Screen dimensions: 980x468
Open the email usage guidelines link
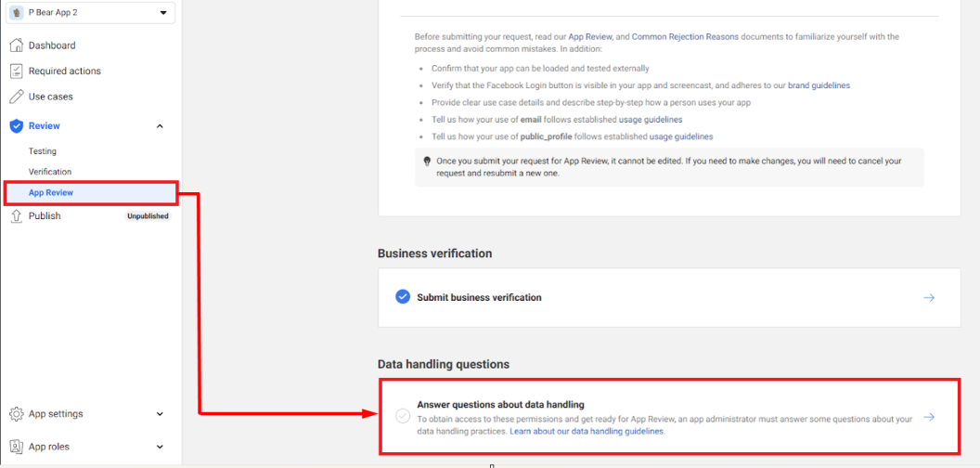coord(651,119)
